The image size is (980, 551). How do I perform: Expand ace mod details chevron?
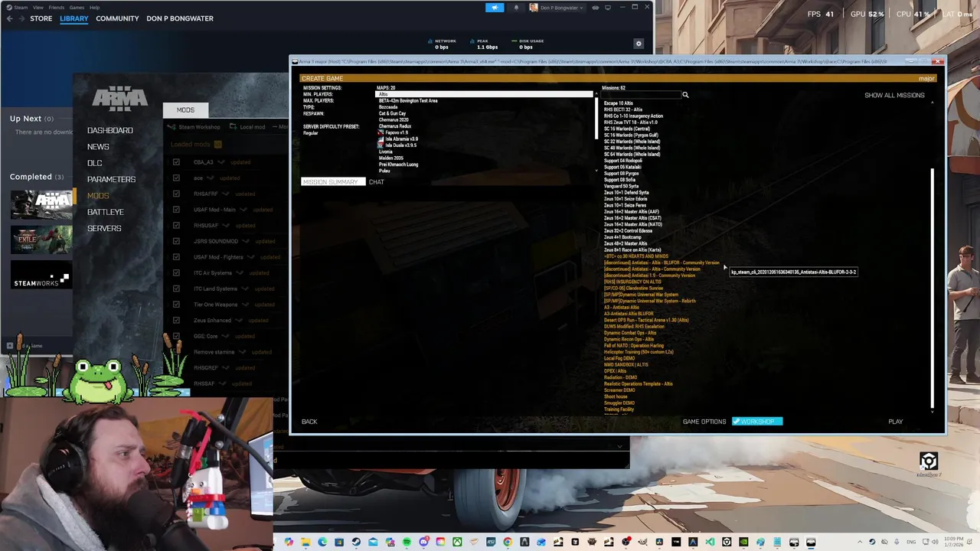[212, 178]
